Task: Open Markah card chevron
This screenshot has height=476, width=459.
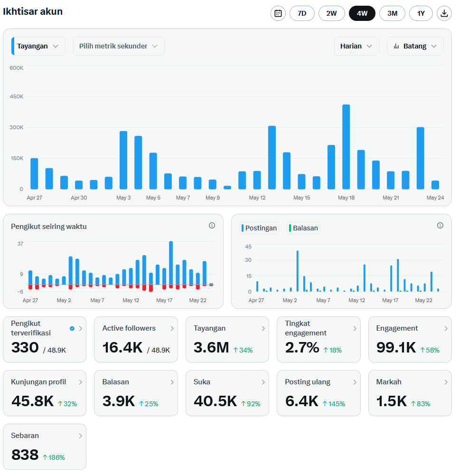Action: pyautogui.click(x=446, y=382)
